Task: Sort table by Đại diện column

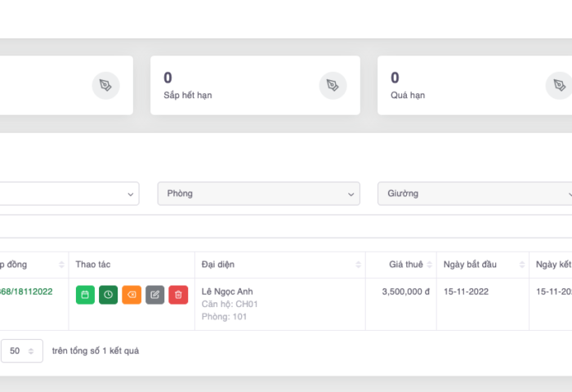Action: pos(359,265)
